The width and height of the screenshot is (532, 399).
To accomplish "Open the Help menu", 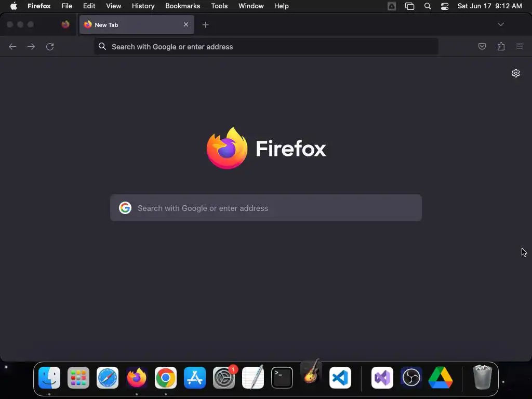I will click(281, 6).
